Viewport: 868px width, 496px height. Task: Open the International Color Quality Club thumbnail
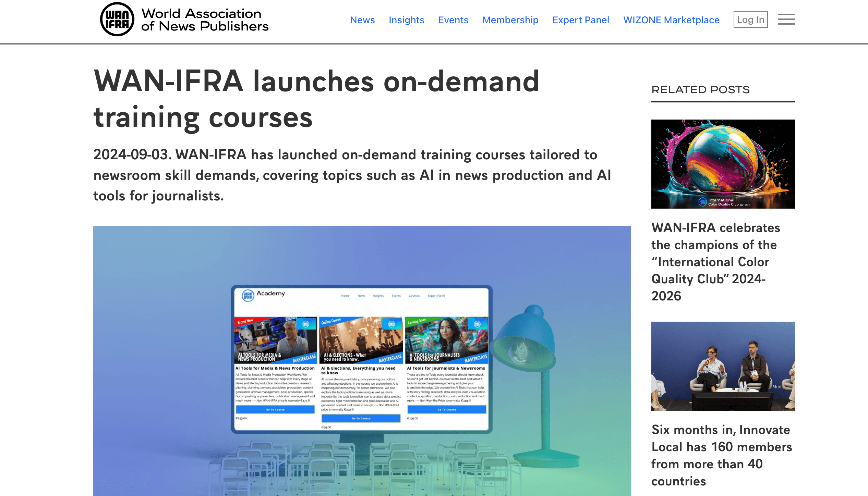pyautogui.click(x=723, y=164)
